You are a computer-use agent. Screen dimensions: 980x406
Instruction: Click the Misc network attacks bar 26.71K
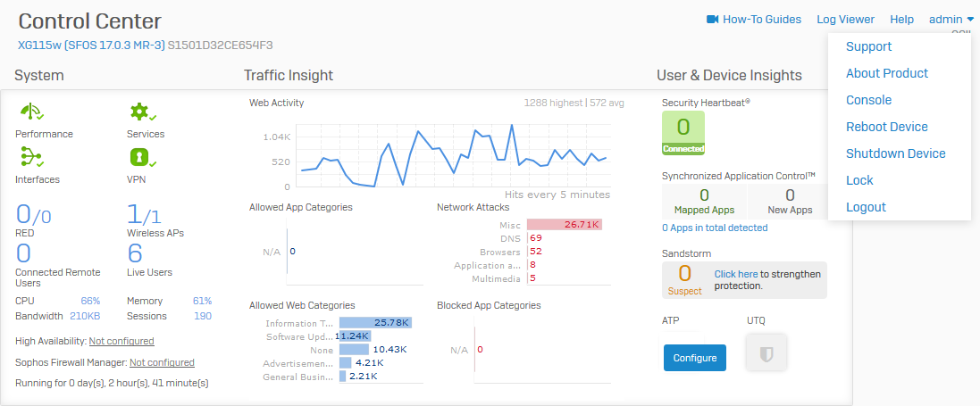[x=565, y=224]
